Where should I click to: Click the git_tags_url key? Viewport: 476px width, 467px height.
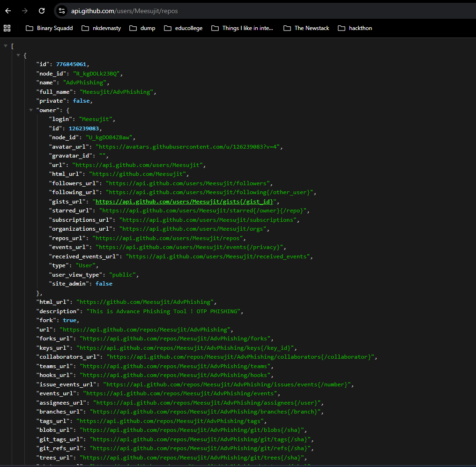59,439
